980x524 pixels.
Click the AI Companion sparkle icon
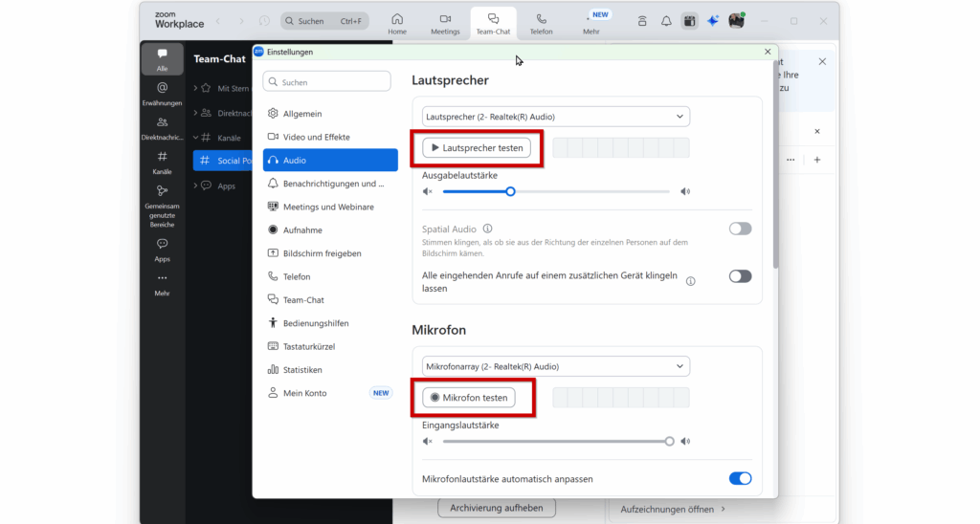[x=713, y=21]
